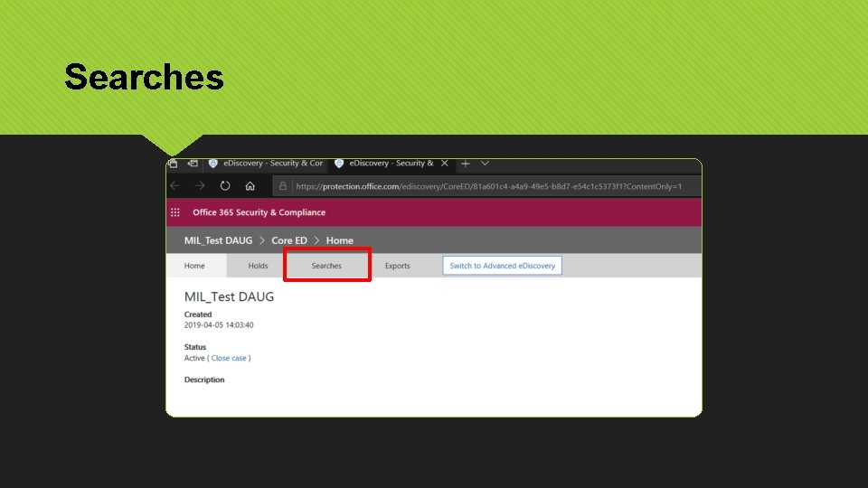Open a new browser tab
The width and height of the screenshot is (868, 488).
coord(466,164)
